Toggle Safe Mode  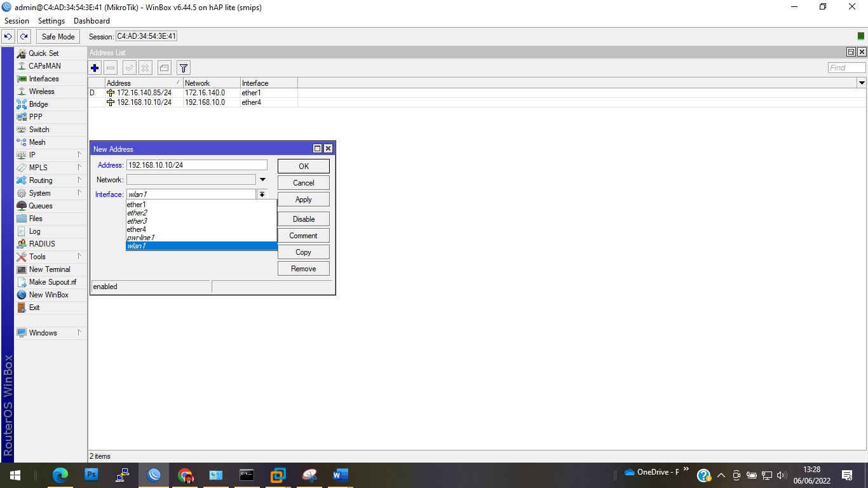tap(58, 36)
